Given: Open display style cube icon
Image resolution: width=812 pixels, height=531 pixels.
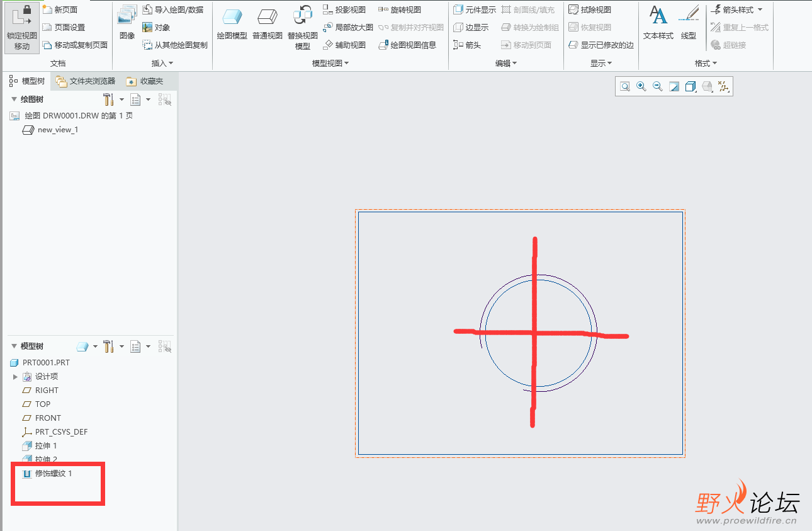Looking at the screenshot, I should 691,87.
